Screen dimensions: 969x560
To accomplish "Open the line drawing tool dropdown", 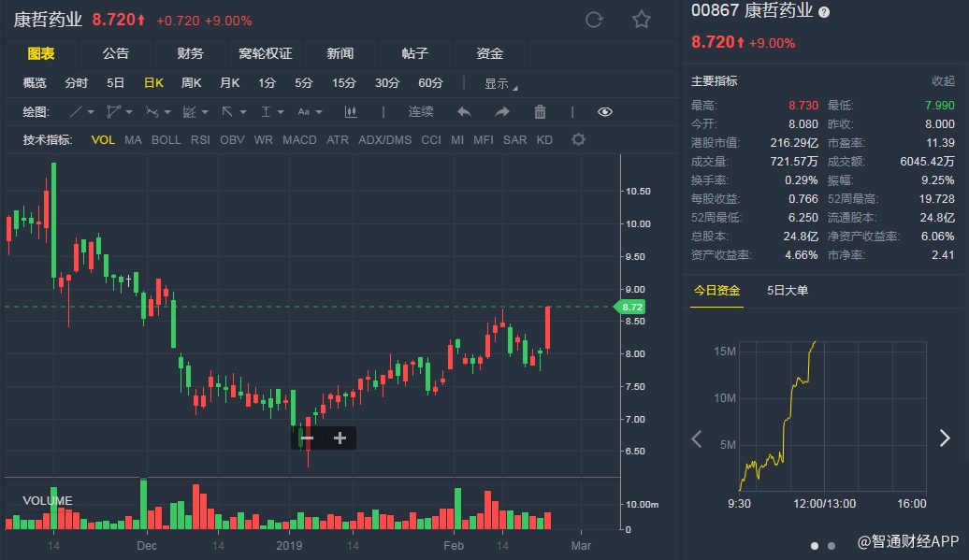I will [x=82, y=112].
